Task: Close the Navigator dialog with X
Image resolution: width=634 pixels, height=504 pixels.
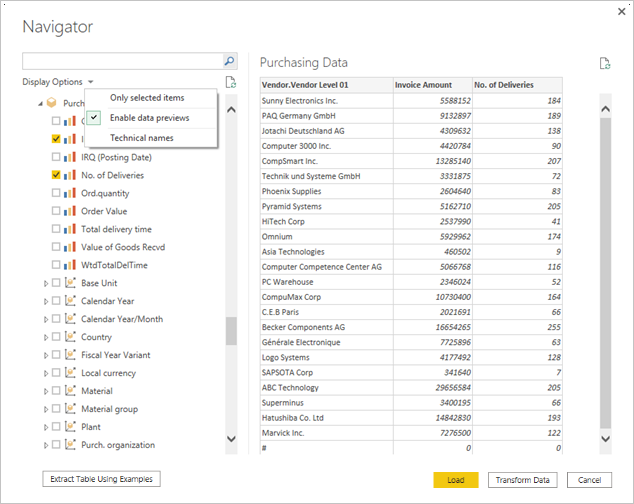Action: [x=621, y=12]
